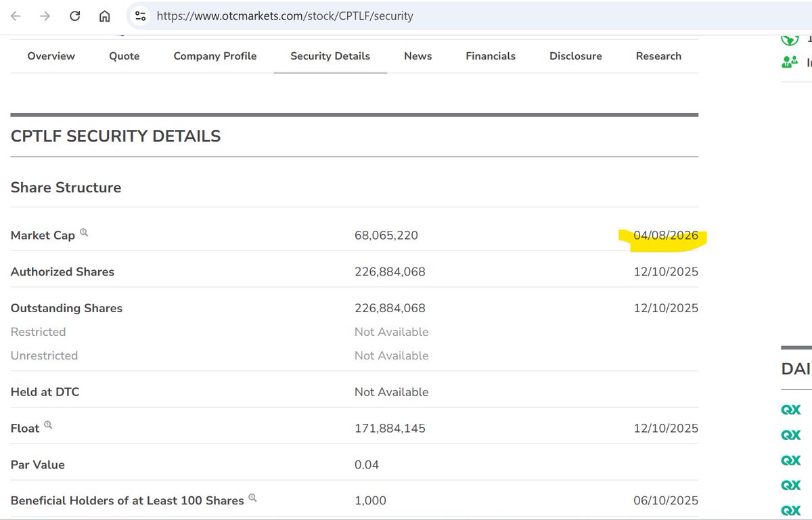Switch to the Disclosure tab
812x520 pixels.
point(576,56)
